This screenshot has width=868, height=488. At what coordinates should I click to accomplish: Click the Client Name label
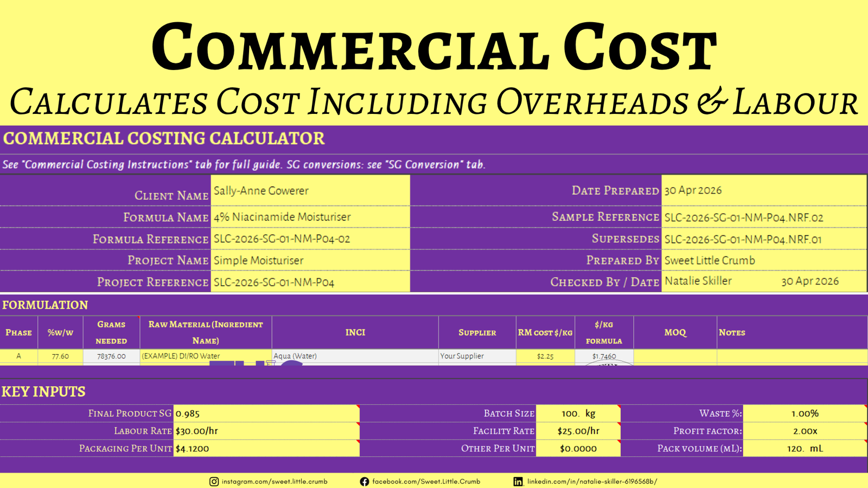click(x=171, y=195)
